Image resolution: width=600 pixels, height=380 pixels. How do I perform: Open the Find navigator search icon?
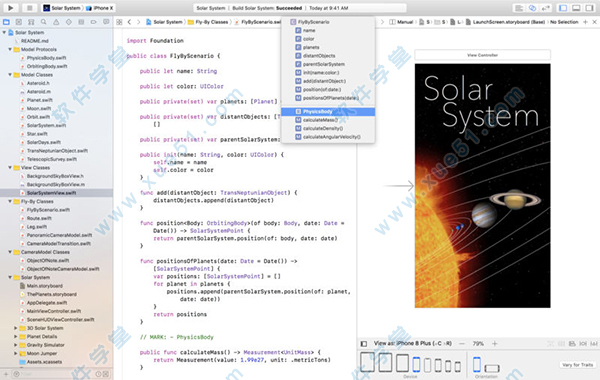click(x=44, y=22)
